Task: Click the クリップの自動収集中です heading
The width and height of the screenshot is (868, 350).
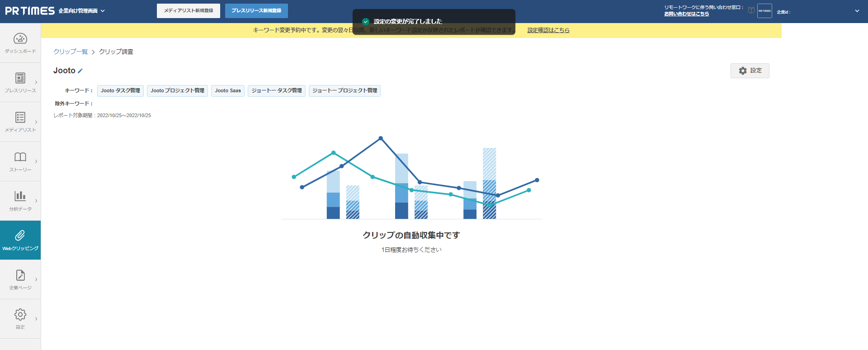Action: coord(411,235)
